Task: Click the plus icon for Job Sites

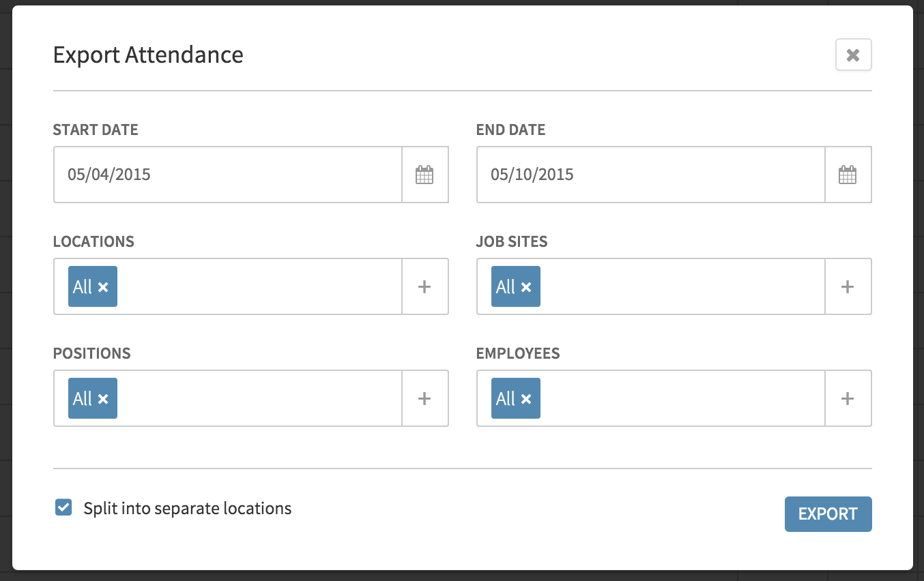Action: pos(848,286)
